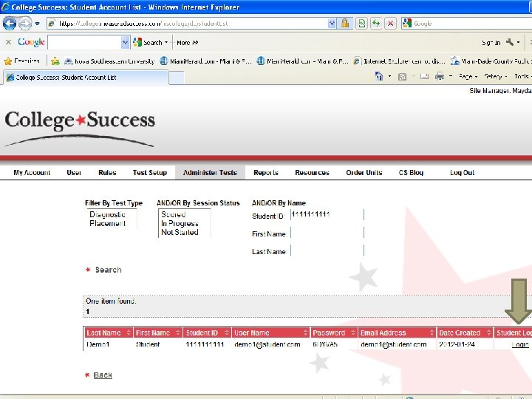This screenshot has height=399, width=532.
Task: Click the Login link for Demo1 student
Action: (x=520, y=345)
